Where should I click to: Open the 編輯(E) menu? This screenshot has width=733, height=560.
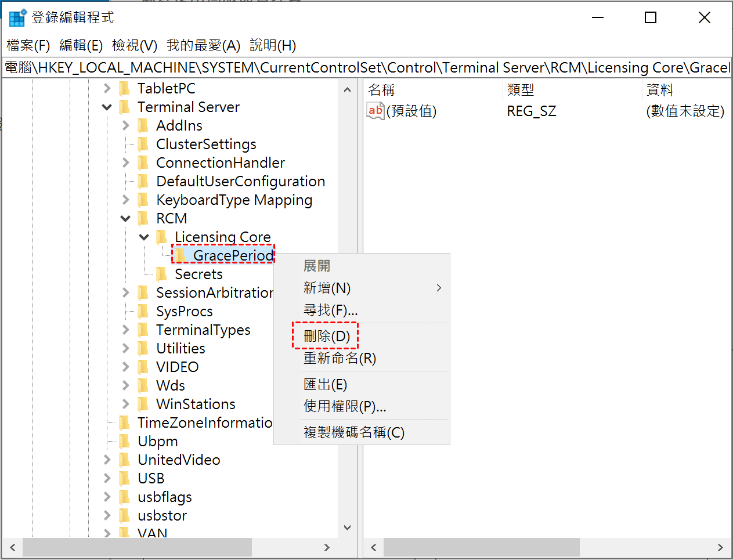81,45
